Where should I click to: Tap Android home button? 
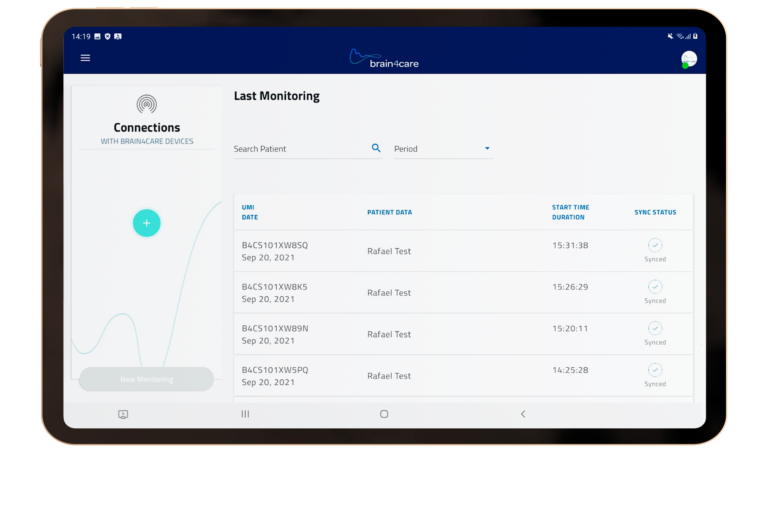click(384, 414)
